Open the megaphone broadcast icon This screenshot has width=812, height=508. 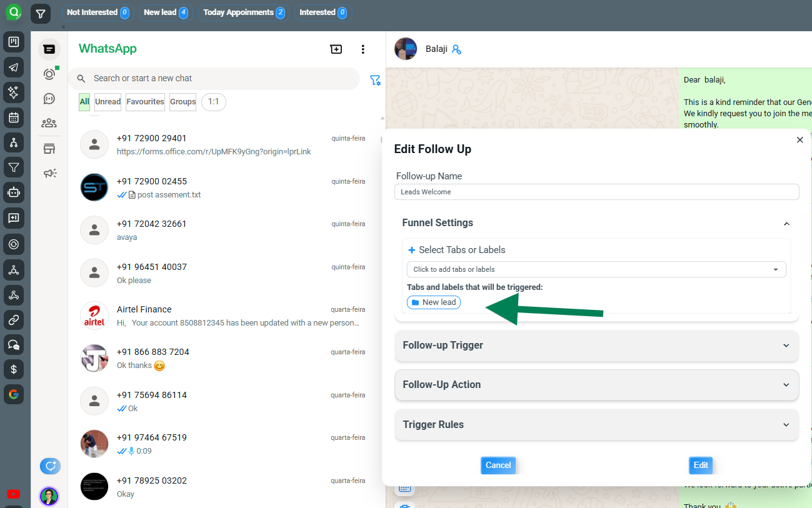coord(49,173)
